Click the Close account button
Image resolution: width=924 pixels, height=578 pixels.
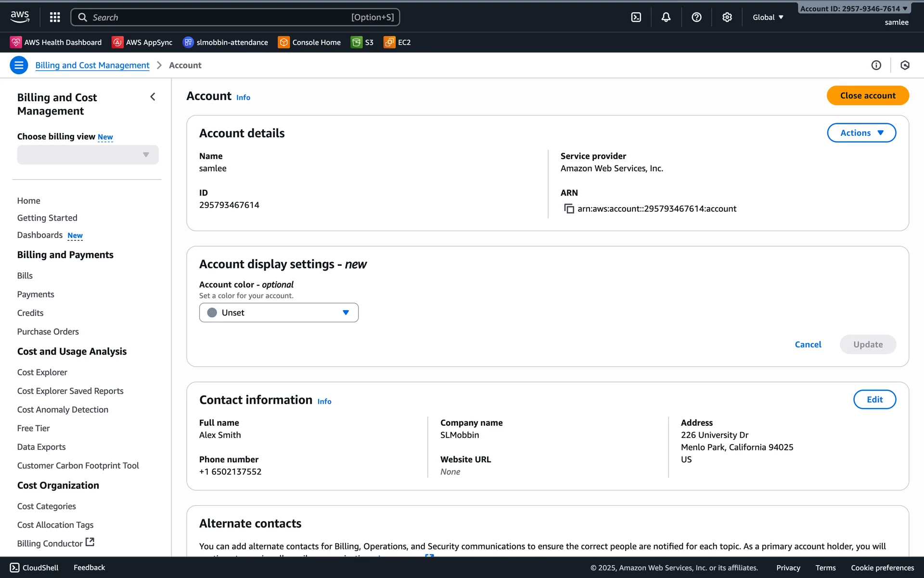pyautogui.click(x=867, y=95)
